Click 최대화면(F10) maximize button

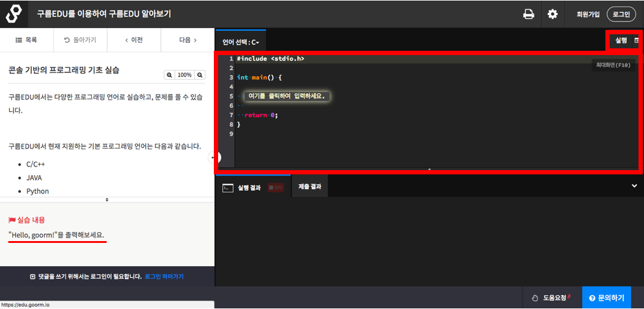[613, 65]
